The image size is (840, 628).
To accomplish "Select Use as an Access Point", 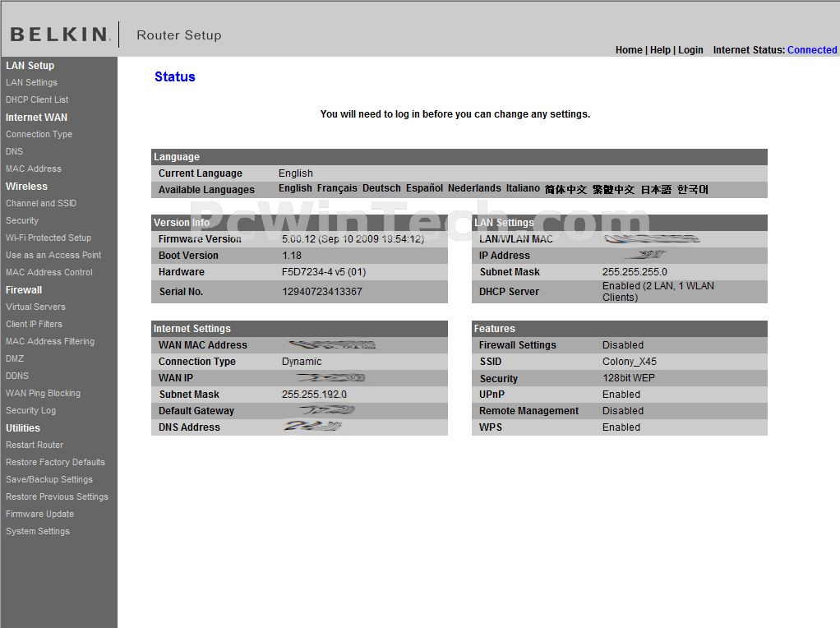I will 53,255.
